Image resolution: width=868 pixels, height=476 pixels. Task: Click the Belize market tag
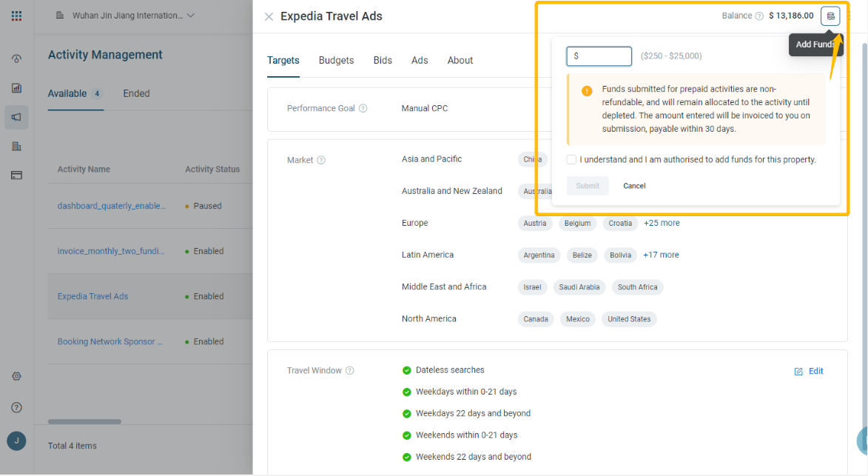click(x=582, y=255)
